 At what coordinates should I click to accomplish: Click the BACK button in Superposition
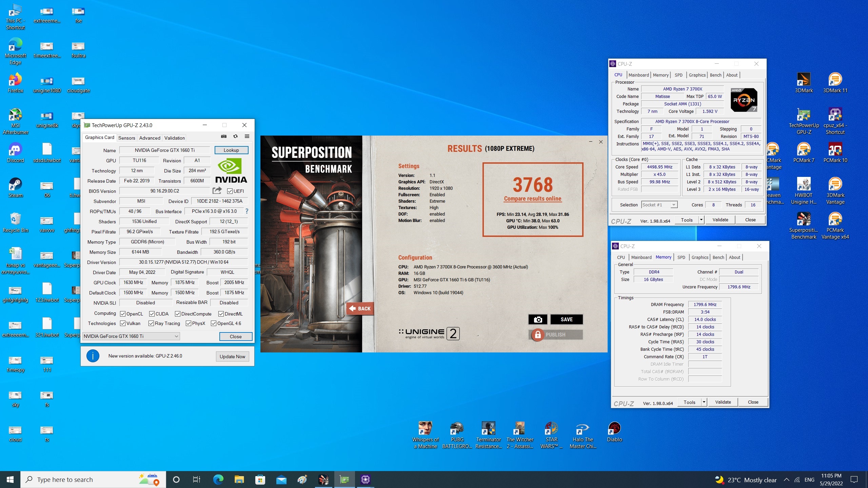[360, 308]
